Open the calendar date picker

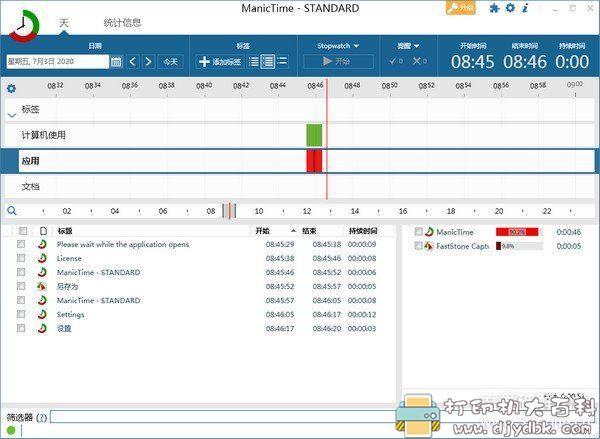coord(116,62)
